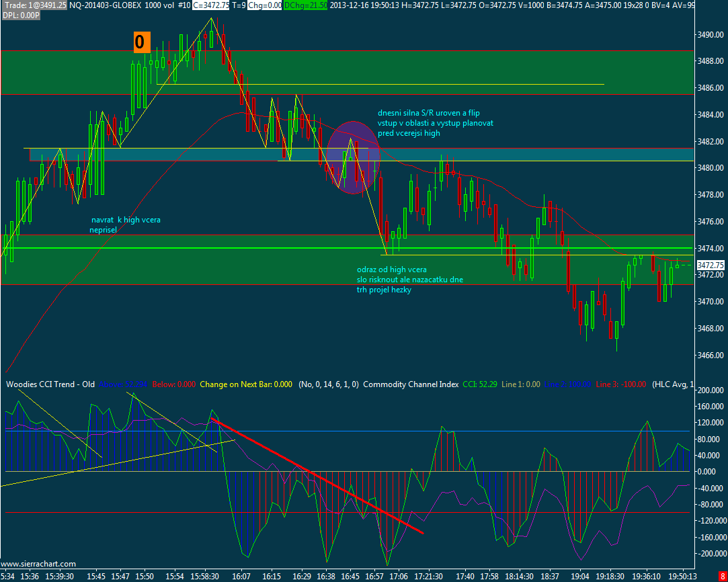The image size is (728, 582).
Task: Click the DPL: 0.00P label
Action: click(21, 15)
